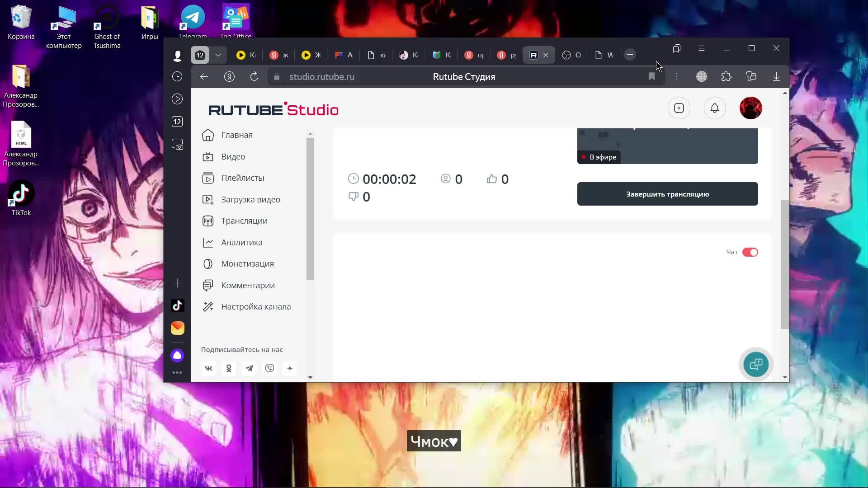Open the VK social link
This screenshot has width=868, height=488.
208,368
